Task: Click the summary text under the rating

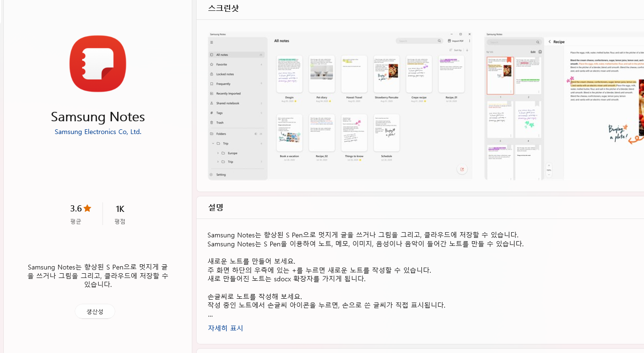Action: click(98, 276)
